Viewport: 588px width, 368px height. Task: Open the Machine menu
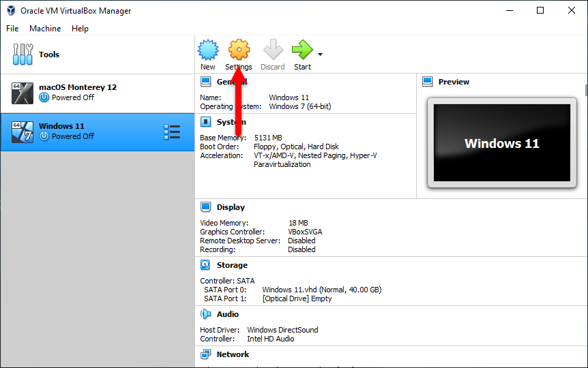coord(45,29)
